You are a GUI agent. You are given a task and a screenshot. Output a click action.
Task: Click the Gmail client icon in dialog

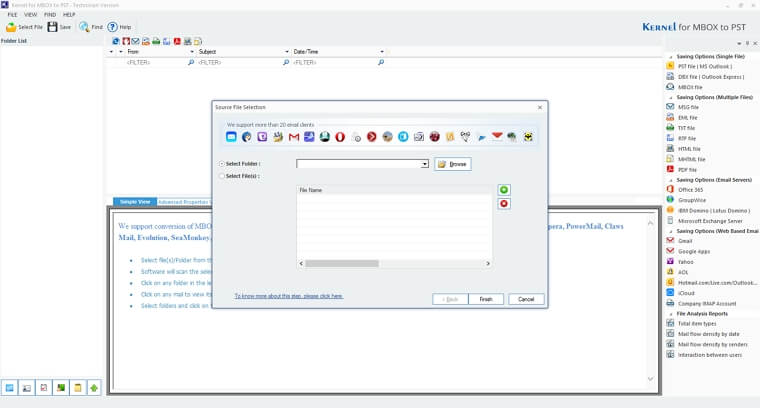(294, 137)
